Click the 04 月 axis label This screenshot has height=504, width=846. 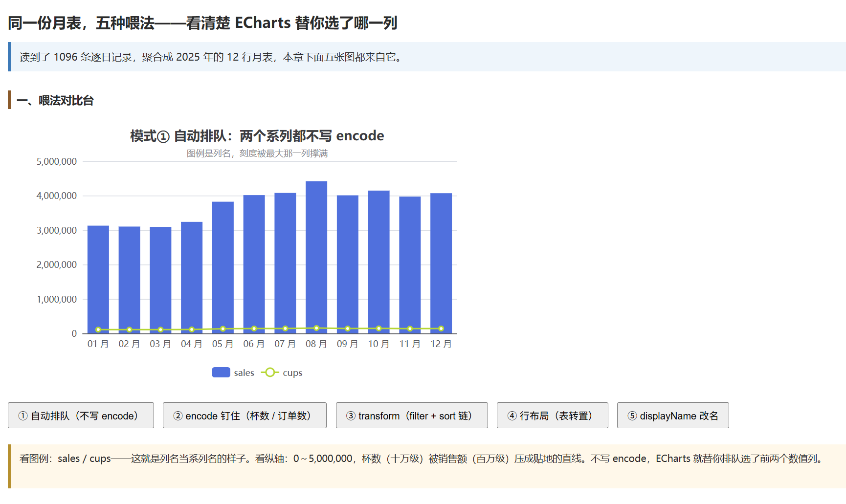pos(192,344)
